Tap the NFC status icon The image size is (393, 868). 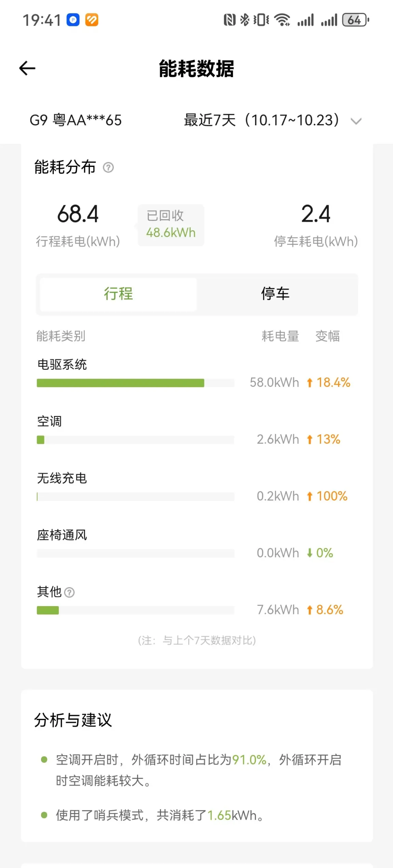[x=230, y=20]
